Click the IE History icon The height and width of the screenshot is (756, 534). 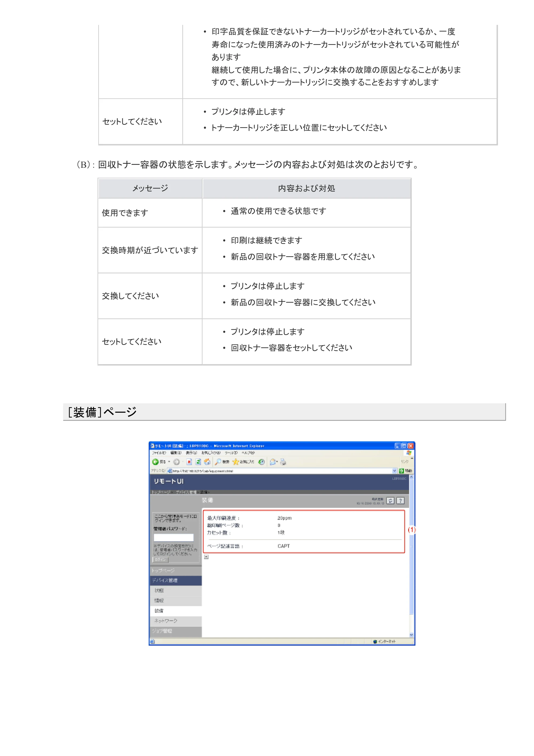pyautogui.click(x=262, y=462)
